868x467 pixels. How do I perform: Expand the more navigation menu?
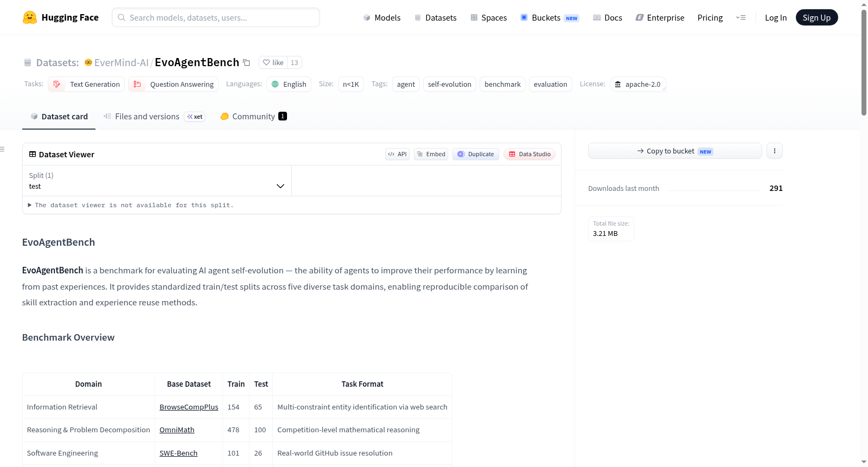(741, 17)
